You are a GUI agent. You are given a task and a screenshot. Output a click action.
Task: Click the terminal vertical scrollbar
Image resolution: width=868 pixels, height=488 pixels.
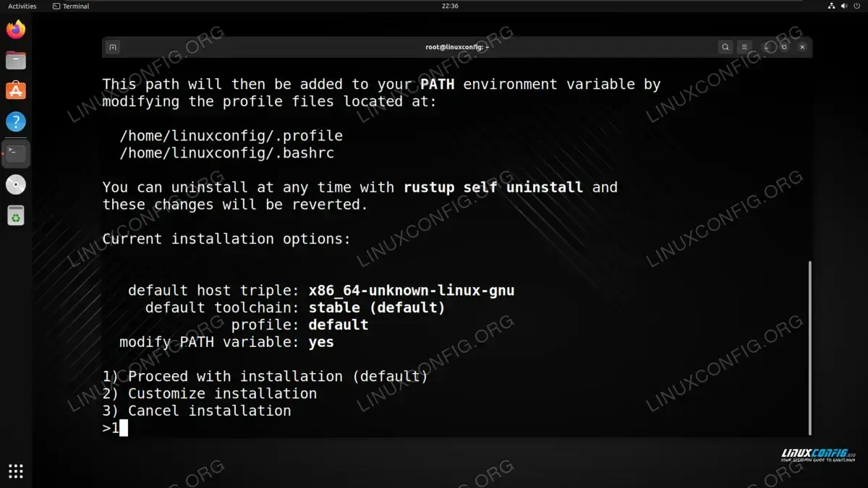click(809, 349)
